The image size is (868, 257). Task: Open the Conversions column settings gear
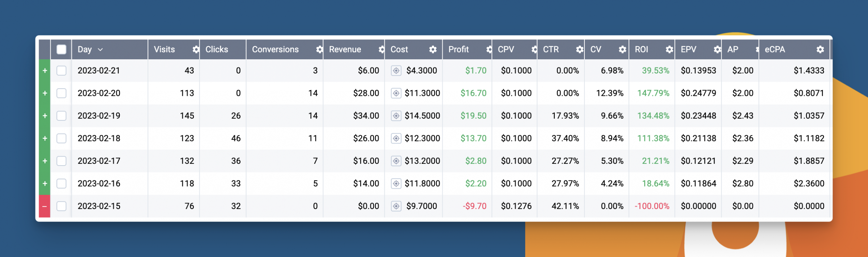[x=319, y=50]
